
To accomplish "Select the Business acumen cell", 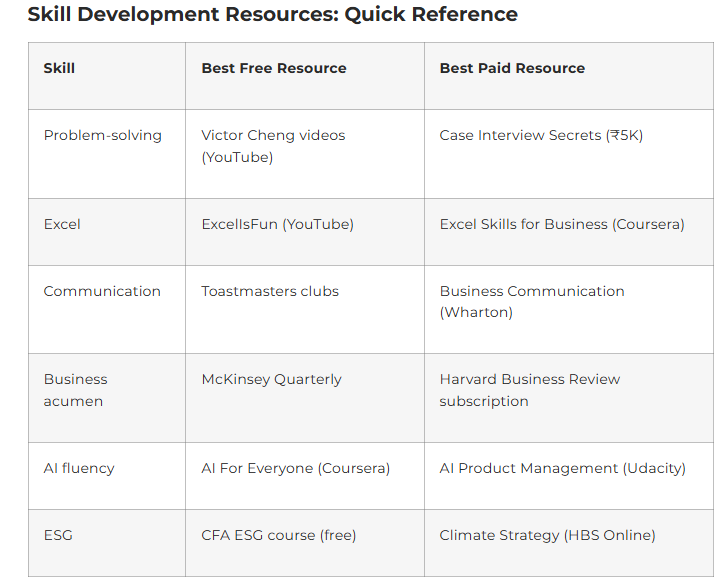I will point(75,390).
